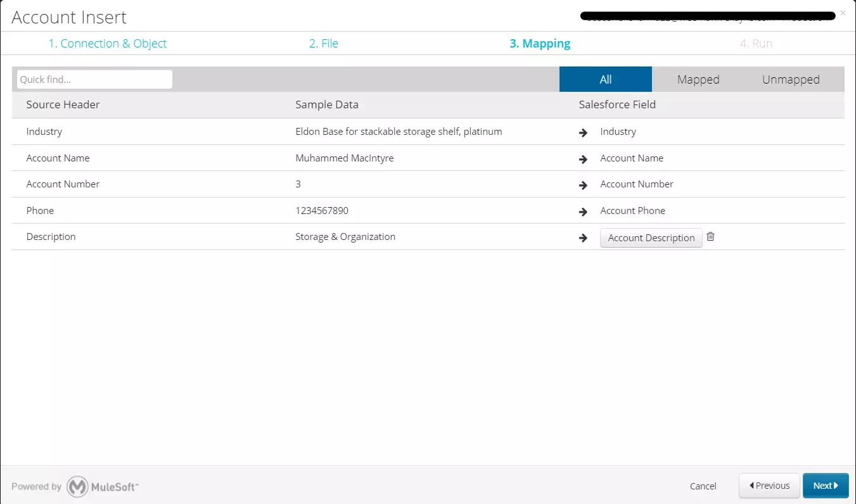Click sample data '1234567890'

pyautogui.click(x=322, y=211)
